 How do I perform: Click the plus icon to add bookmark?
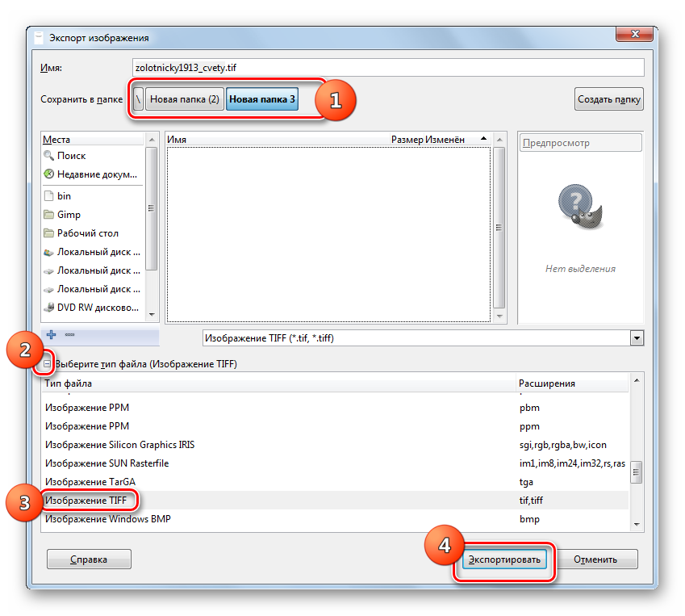click(x=51, y=334)
